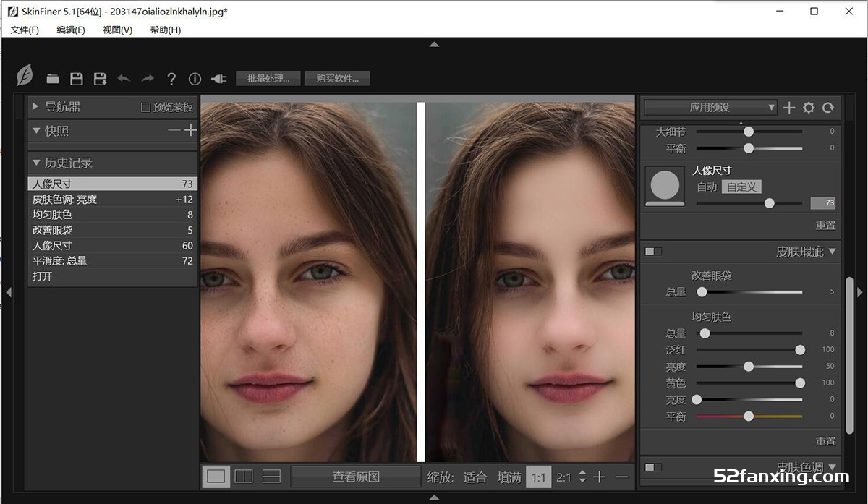The image size is (868, 504).
Task: Click the plug-in installer icon
Action: pos(218,79)
